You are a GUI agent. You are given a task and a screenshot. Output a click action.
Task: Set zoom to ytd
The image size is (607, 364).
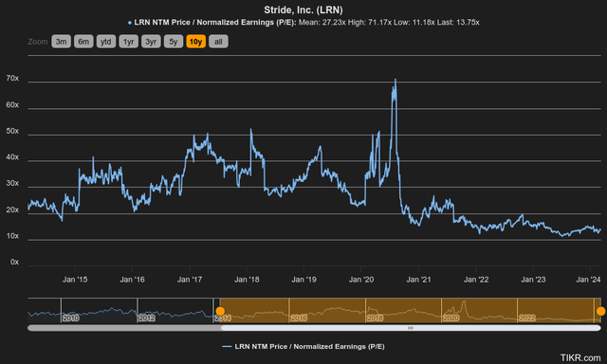106,42
